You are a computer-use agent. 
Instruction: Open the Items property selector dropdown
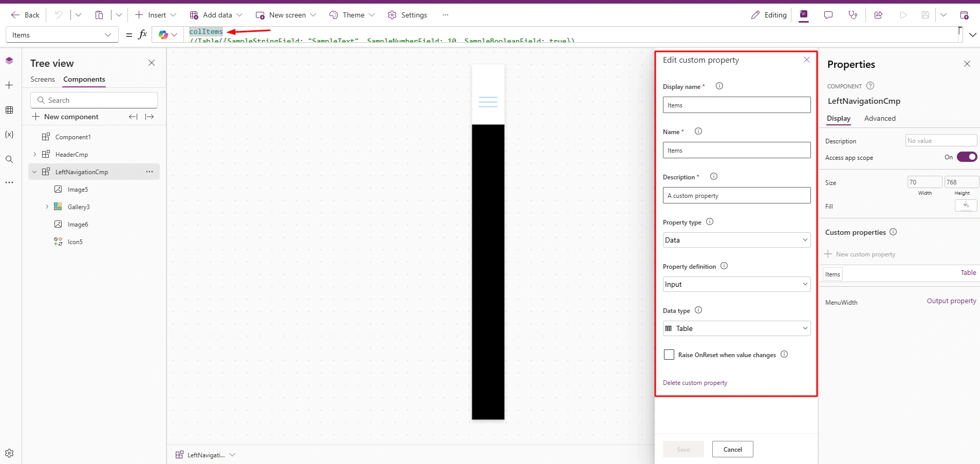coord(62,35)
